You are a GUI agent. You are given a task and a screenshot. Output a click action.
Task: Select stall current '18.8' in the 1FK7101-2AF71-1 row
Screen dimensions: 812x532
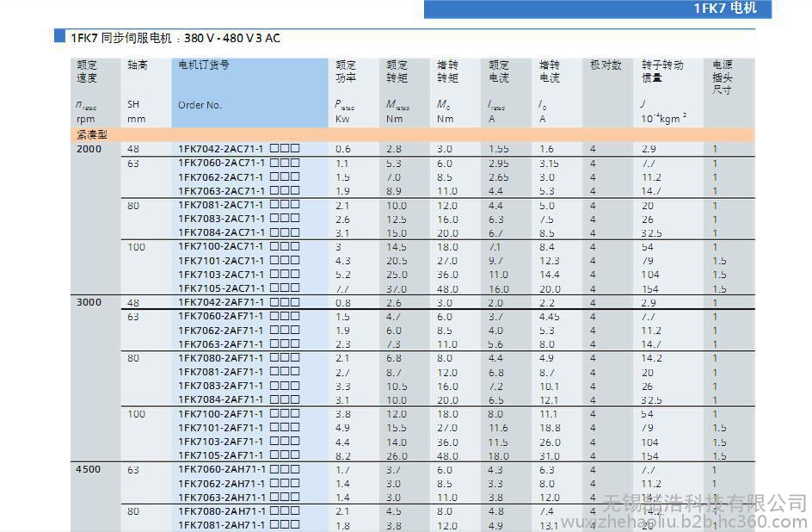click(550, 429)
